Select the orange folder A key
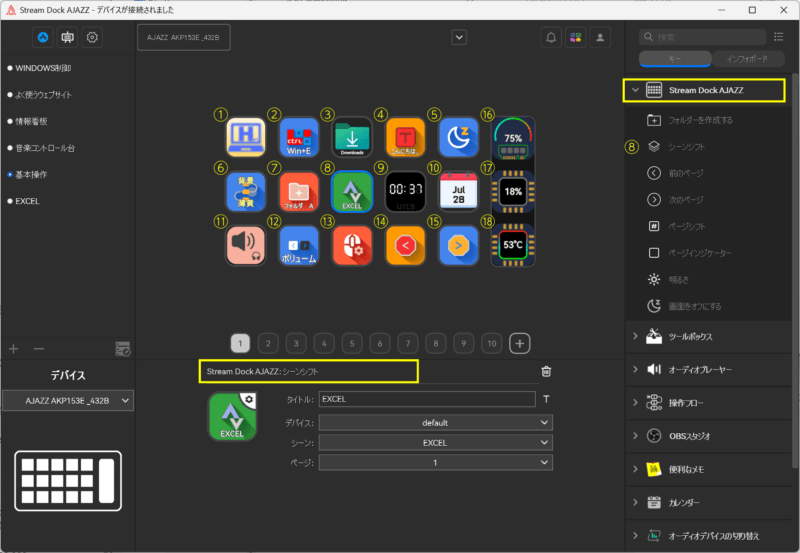Screen dimensions: 800x553 click(299, 191)
